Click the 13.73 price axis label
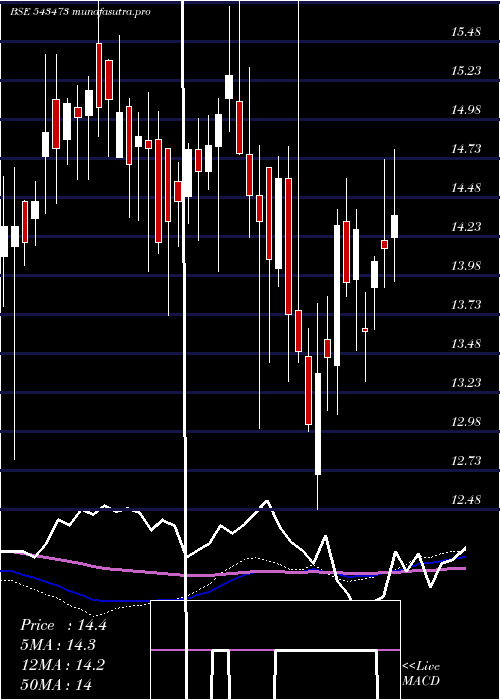 [x=466, y=305]
